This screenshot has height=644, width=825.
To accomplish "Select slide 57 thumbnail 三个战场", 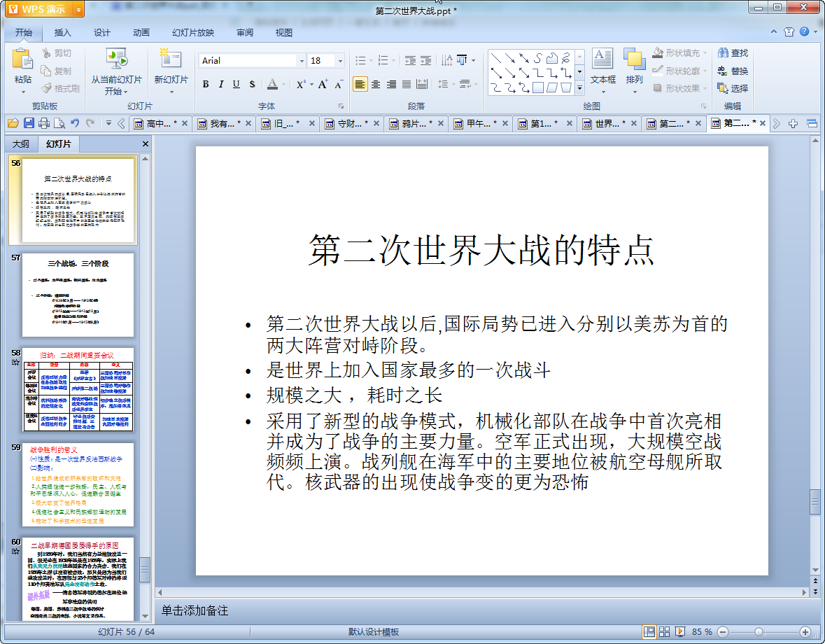I will click(x=78, y=295).
